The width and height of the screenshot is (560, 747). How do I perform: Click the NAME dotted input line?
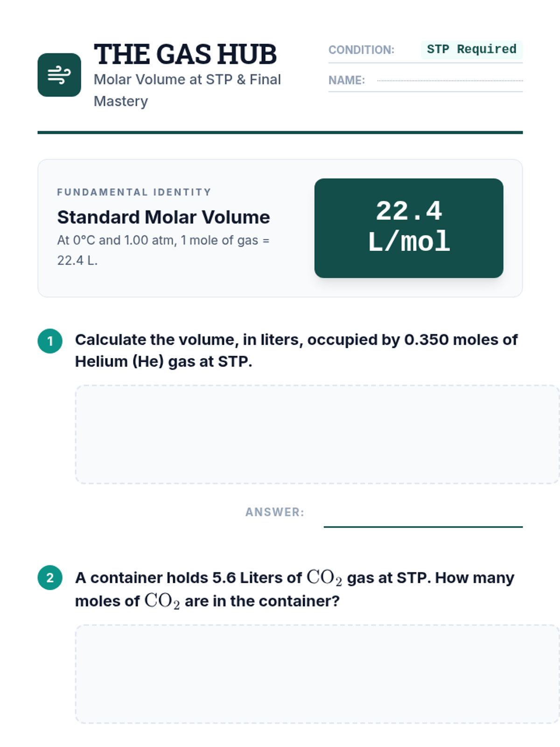[x=450, y=80]
